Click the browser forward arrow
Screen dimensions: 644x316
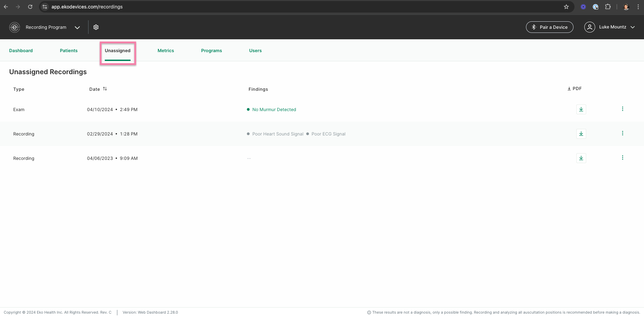click(18, 7)
